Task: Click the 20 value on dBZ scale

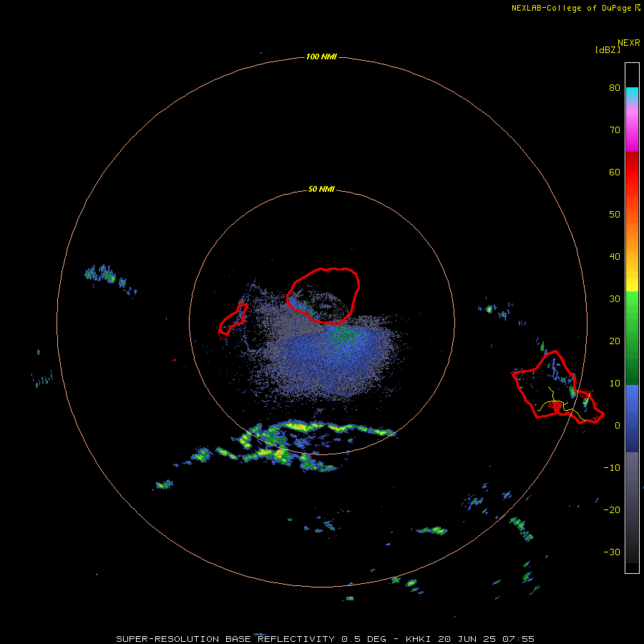Action: click(615, 341)
